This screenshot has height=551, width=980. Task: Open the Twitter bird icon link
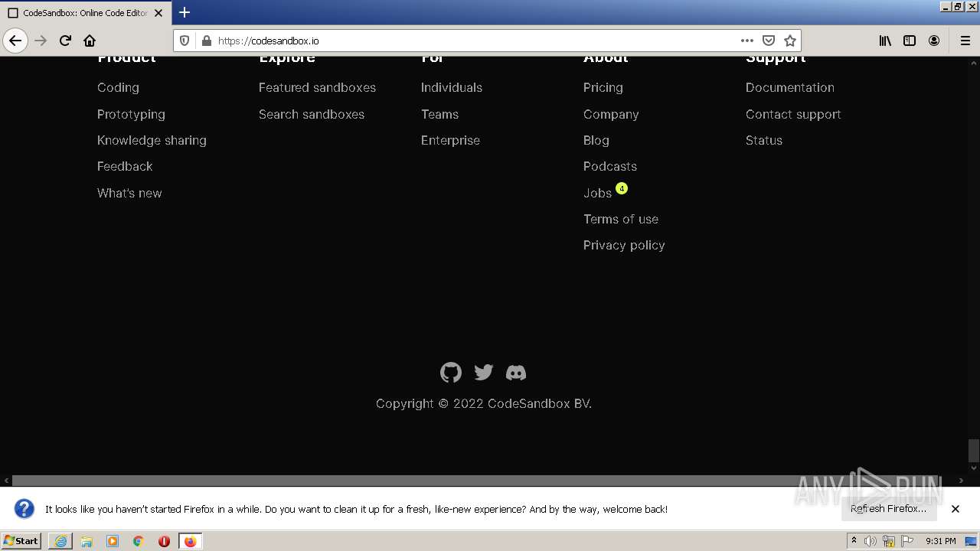point(484,373)
